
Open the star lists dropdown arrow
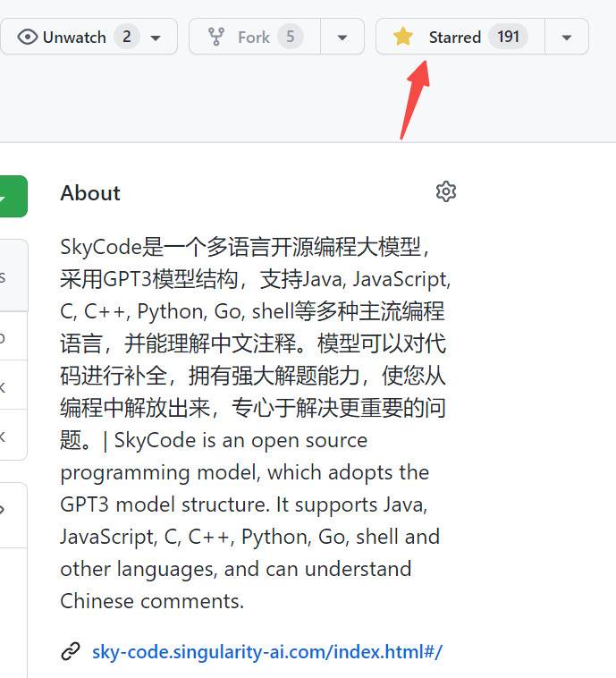(x=567, y=38)
